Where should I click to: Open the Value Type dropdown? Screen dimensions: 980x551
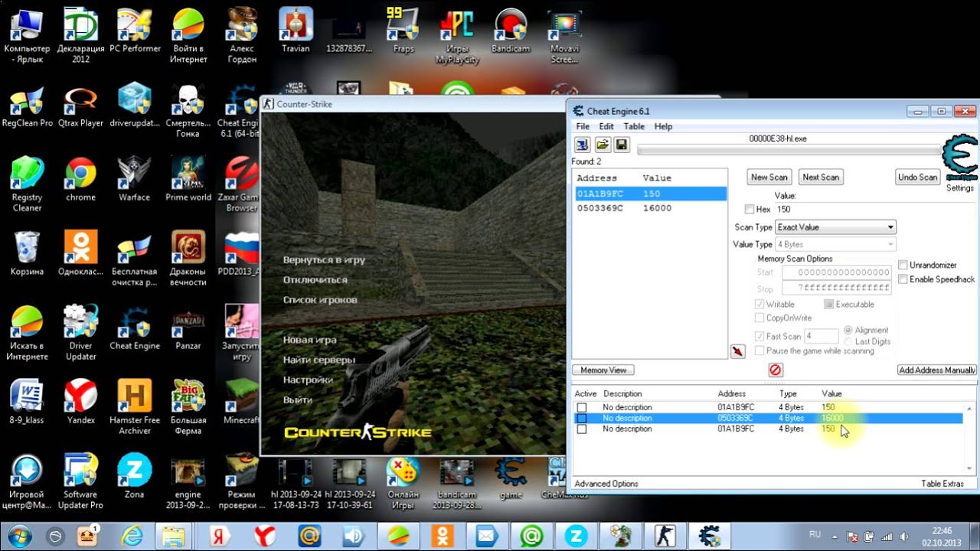835,244
